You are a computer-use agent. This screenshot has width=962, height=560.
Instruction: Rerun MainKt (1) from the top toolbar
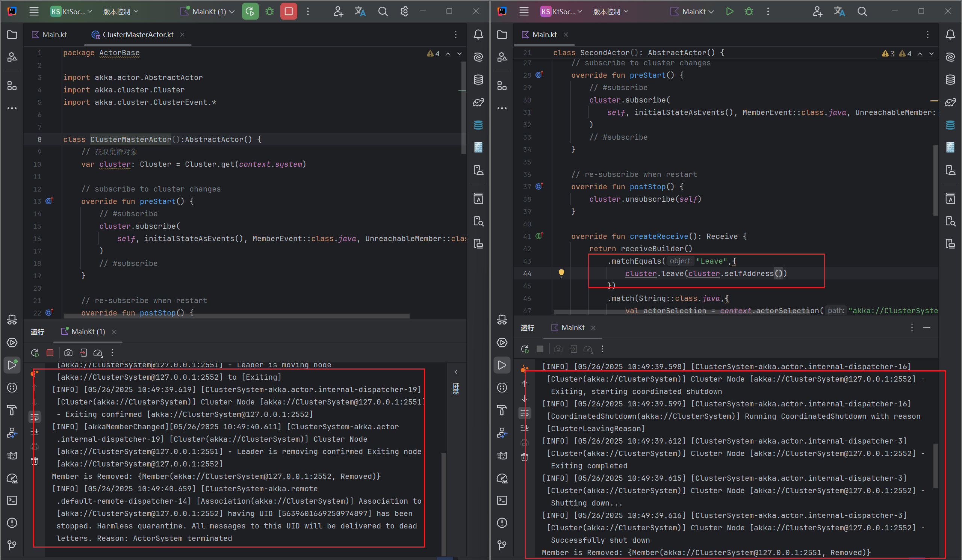(250, 11)
